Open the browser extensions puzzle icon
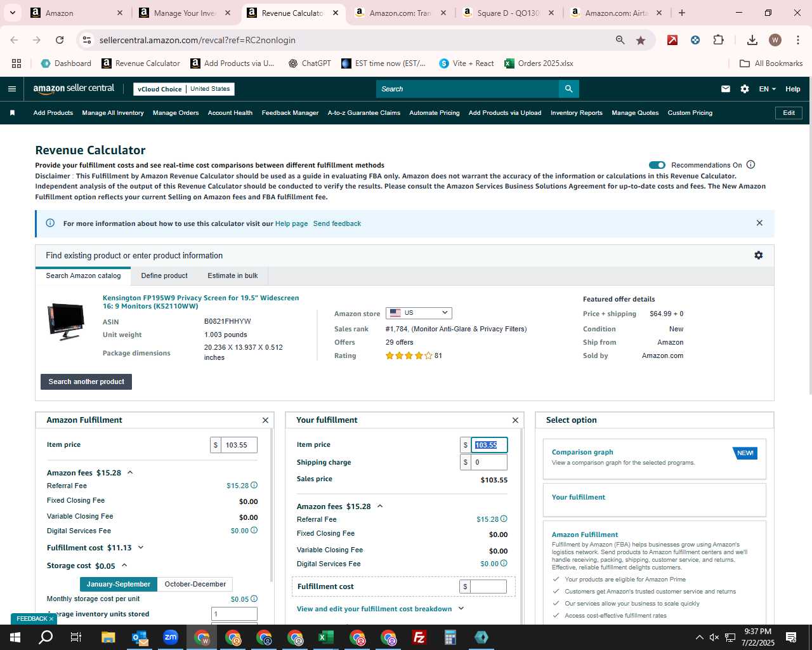812x650 pixels. (x=718, y=40)
